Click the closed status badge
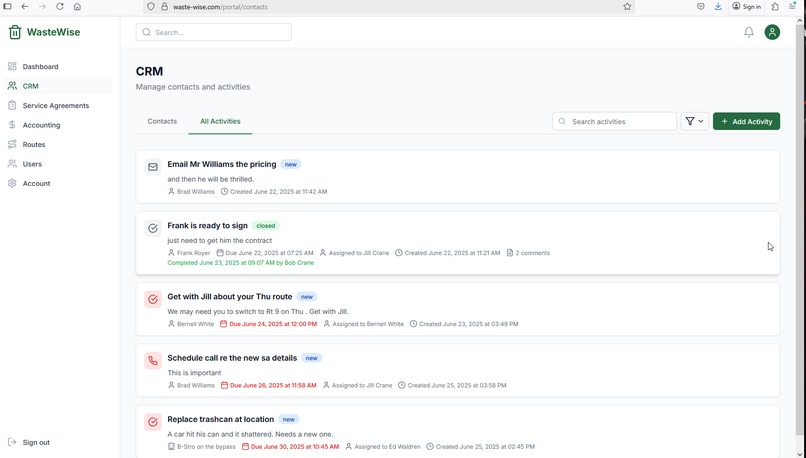The height and width of the screenshot is (458, 806). [266, 226]
